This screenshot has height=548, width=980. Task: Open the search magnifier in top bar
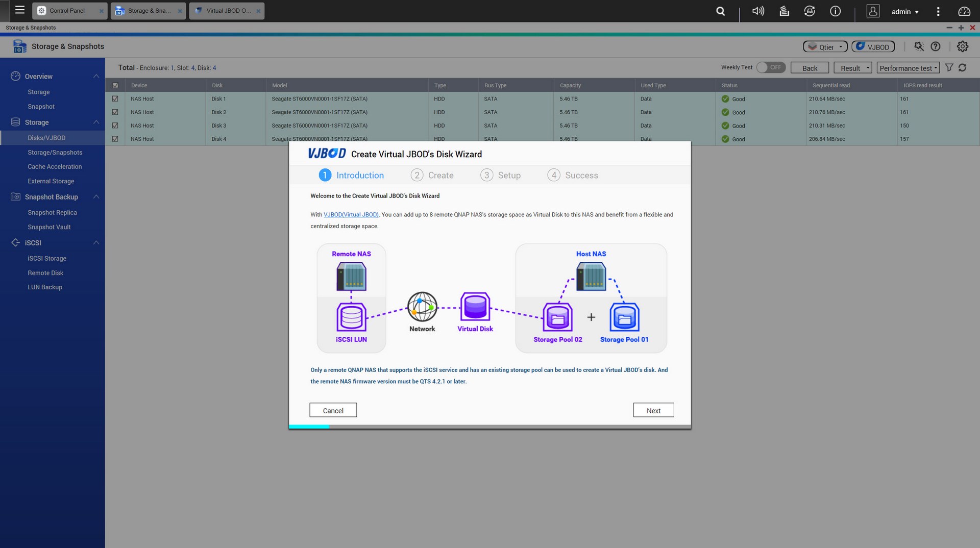coord(720,11)
